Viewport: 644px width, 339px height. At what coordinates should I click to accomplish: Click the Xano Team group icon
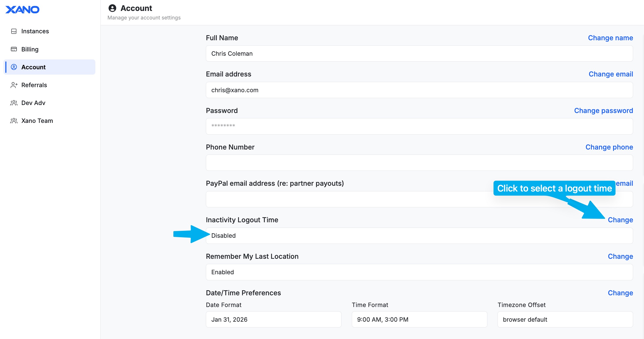pyautogui.click(x=14, y=121)
